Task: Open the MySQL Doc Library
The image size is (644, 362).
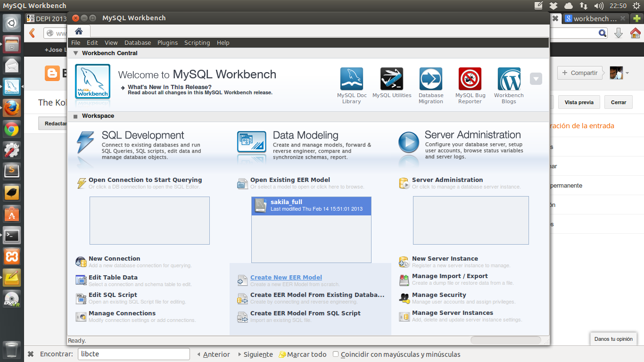Action: (x=351, y=78)
